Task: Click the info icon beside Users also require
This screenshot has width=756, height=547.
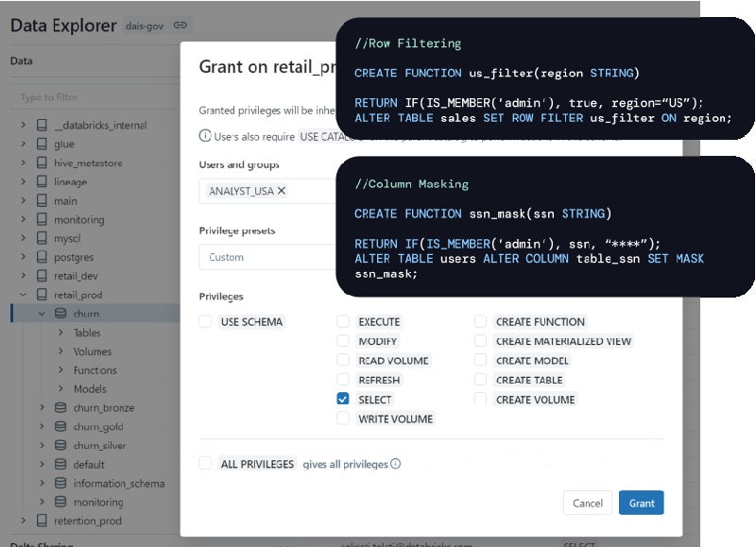Action: pos(205,136)
